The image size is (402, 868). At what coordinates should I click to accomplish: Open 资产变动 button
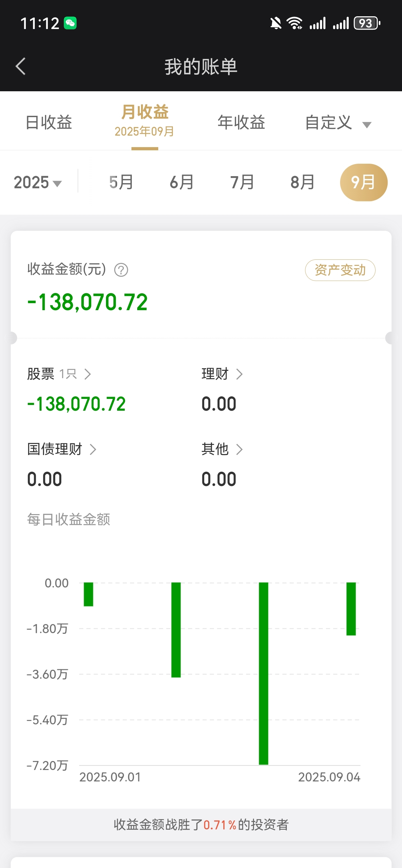(x=340, y=270)
